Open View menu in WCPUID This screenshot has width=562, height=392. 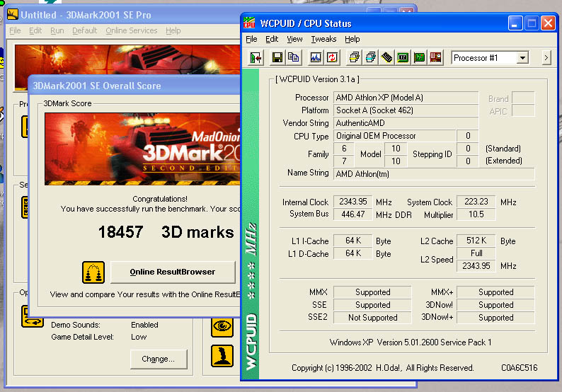pos(294,39)
